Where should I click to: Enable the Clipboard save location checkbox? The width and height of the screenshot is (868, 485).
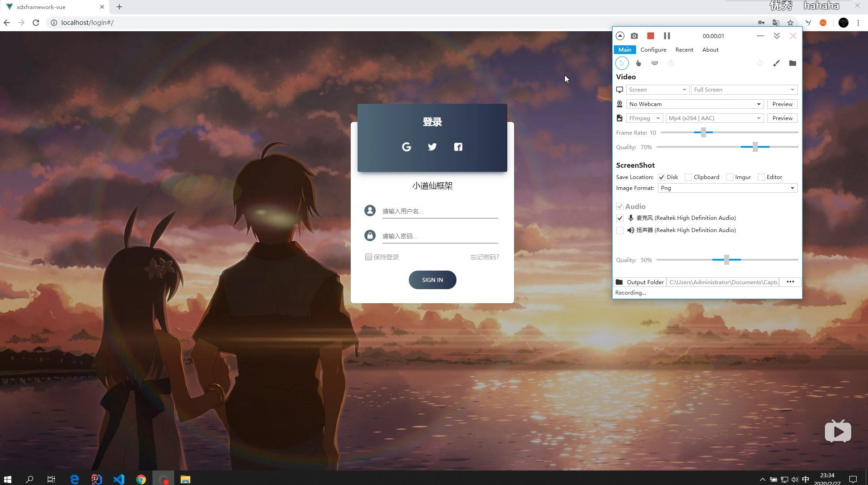click(688, 177)
